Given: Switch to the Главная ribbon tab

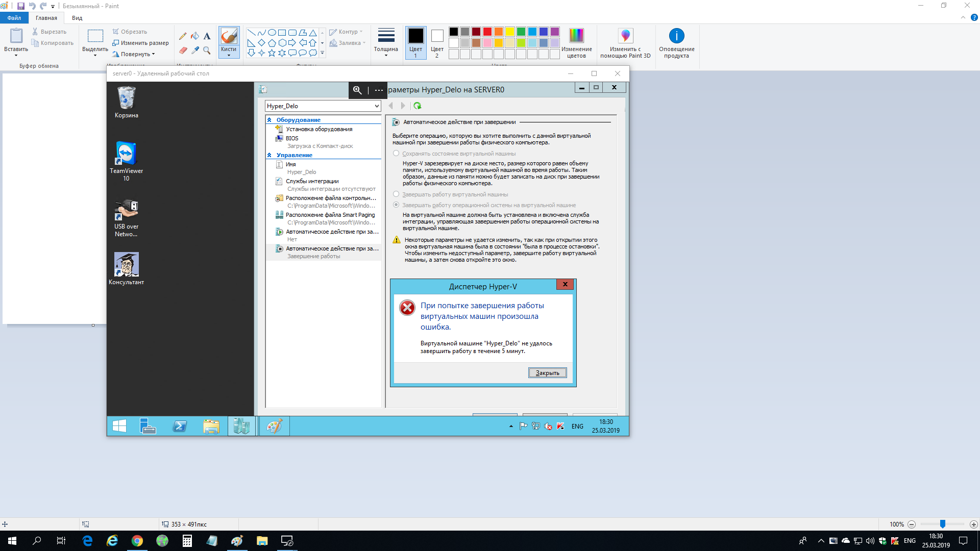Looking at the screenshot, I should tap(46, 18).
